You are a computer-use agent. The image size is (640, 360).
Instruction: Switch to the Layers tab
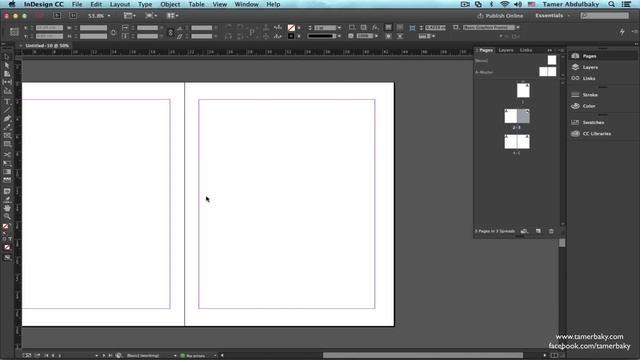(506, 50)
